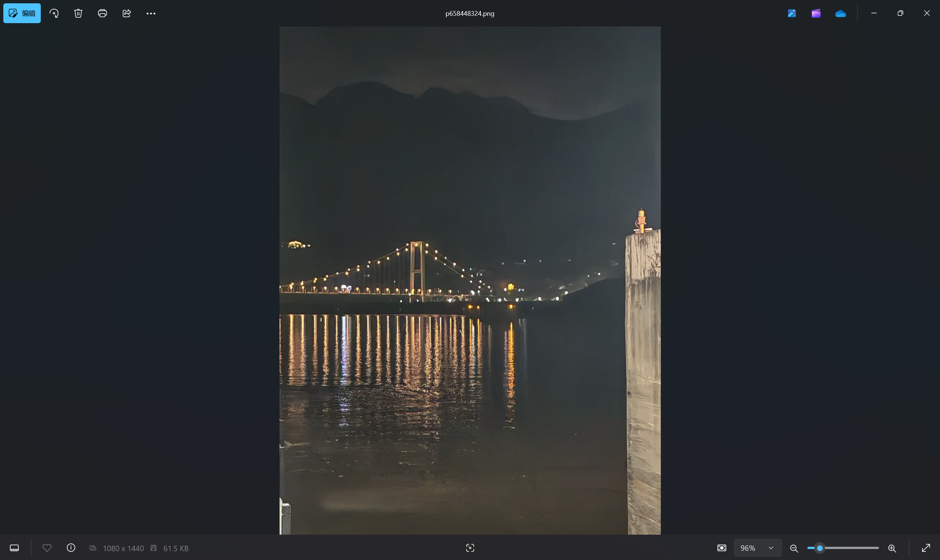Print the image via printer icon
940x560 pixels.
click(102, 13)
